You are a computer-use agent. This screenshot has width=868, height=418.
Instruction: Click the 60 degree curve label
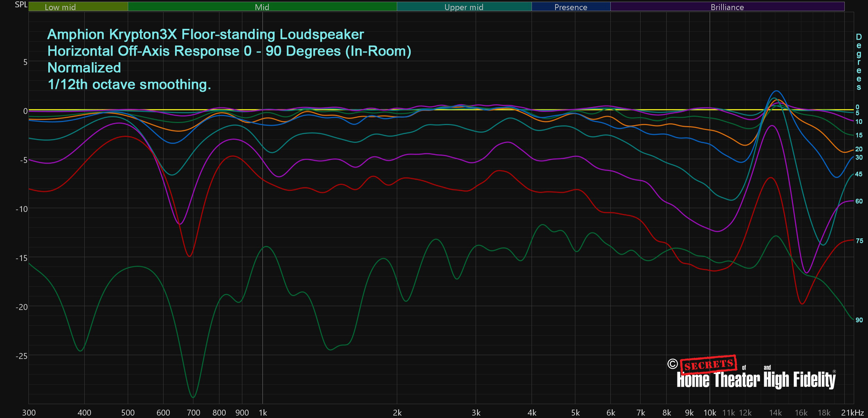(x=859, y=201)
